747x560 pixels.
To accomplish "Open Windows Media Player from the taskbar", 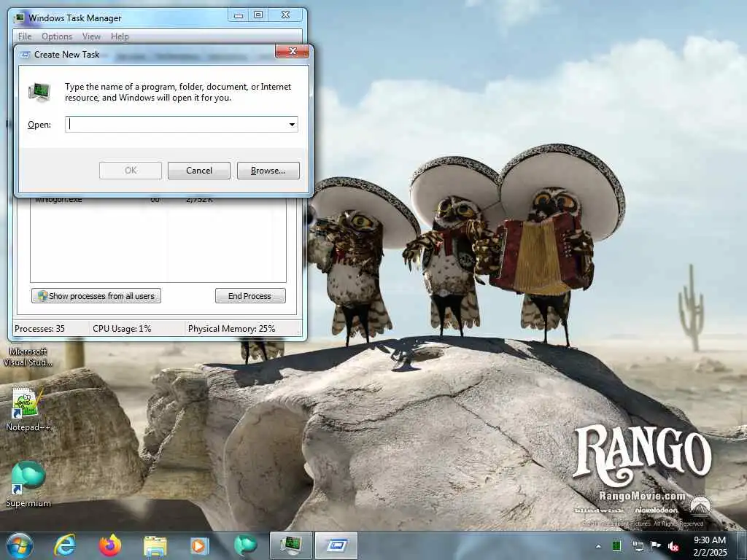I will (200, 546).
